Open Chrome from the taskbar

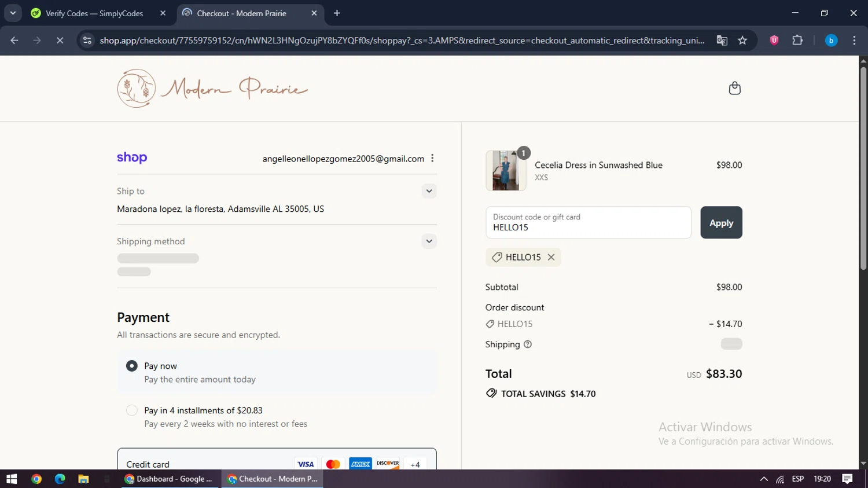click(x=36, y=479)
